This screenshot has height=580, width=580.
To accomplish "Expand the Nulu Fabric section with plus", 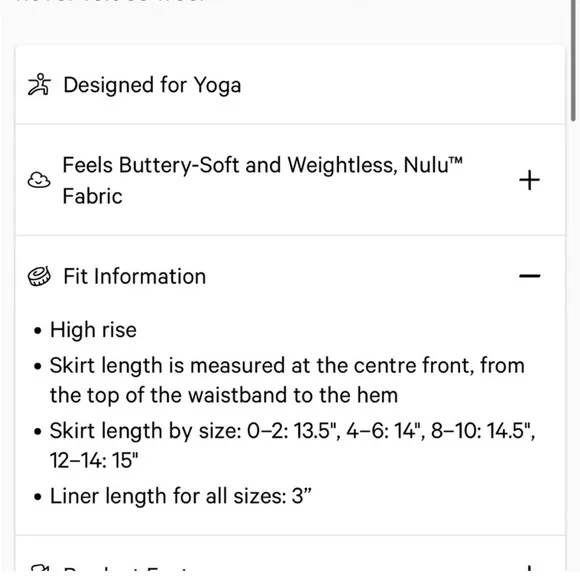I will click(x=529, y=180).
